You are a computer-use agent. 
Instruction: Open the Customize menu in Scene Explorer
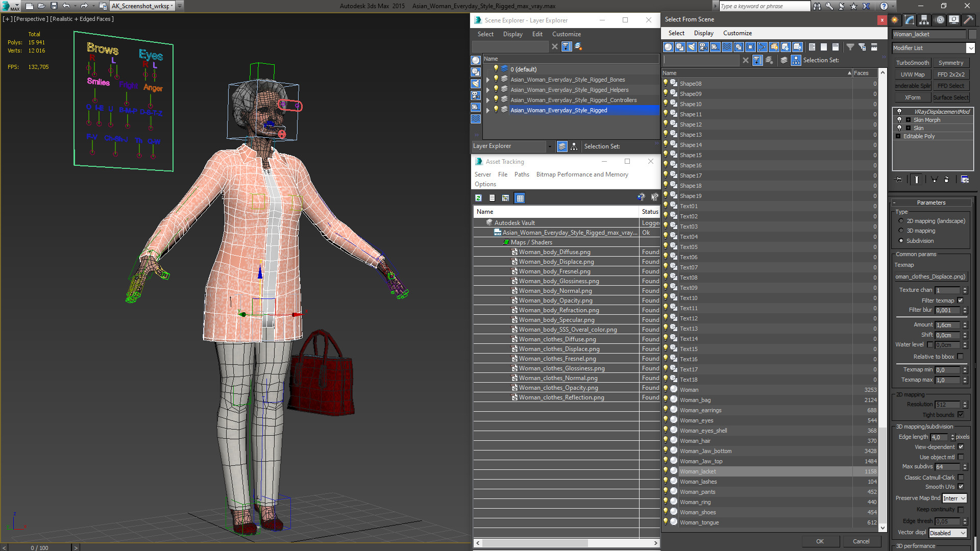tap(566, 34)
